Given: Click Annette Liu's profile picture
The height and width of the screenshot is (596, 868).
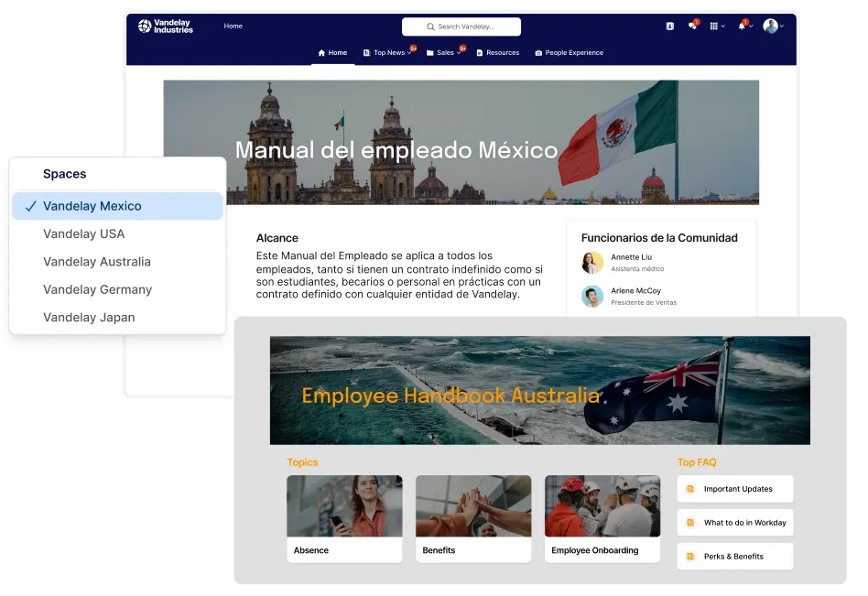Looking at the screenshot, I should (x=591, y=263).
